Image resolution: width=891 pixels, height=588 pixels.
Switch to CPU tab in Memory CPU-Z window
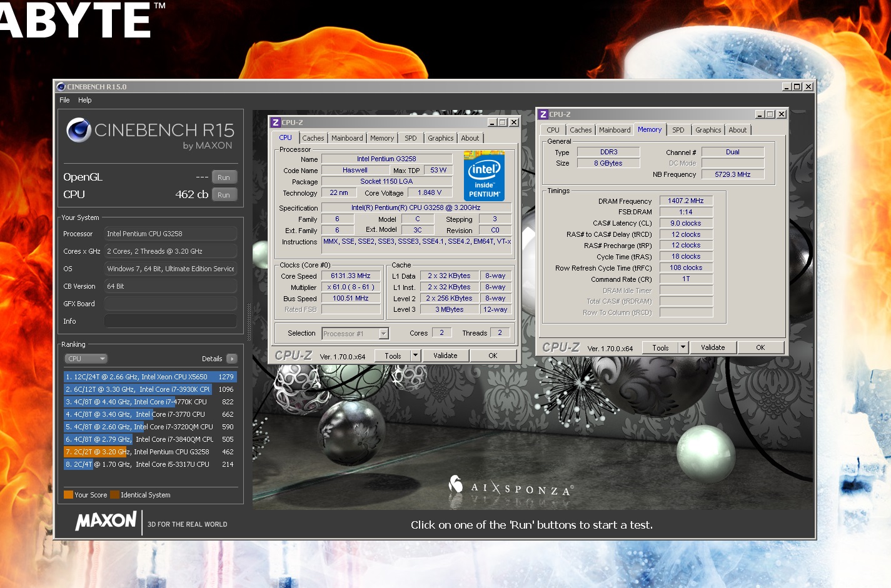(553, 130)
